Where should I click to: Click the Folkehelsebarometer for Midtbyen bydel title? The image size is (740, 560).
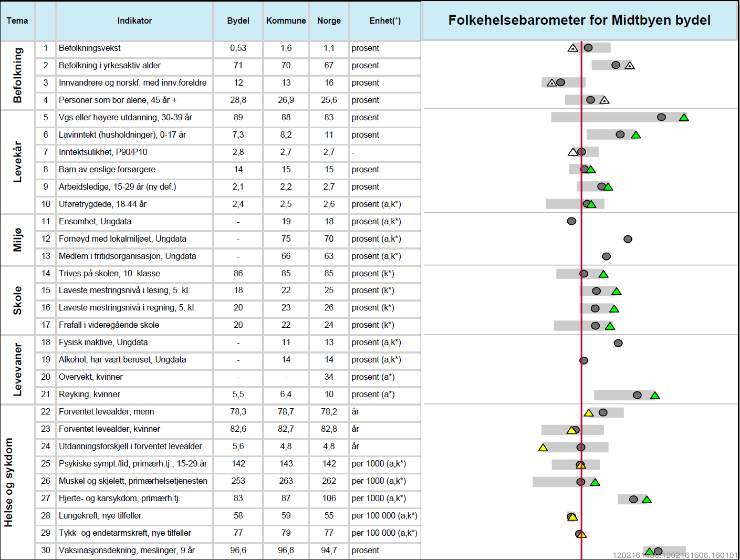[x=579, y=20]
